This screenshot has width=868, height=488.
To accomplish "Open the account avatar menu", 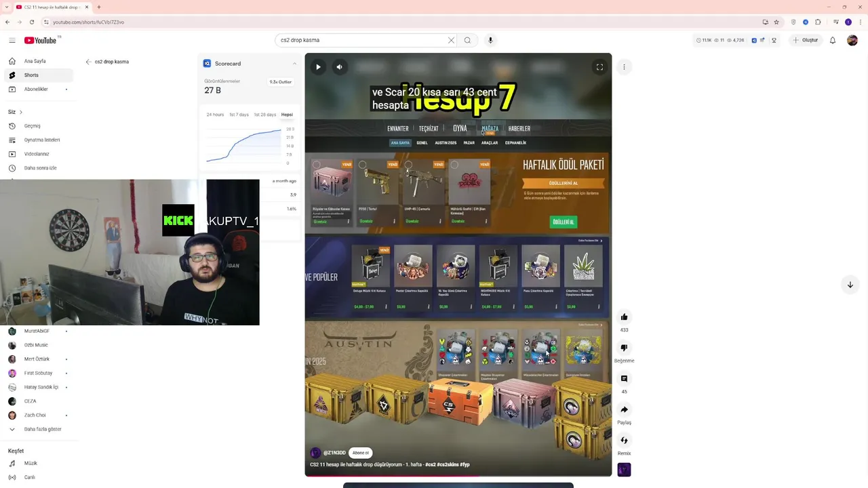I will click(x=852, y=40).
